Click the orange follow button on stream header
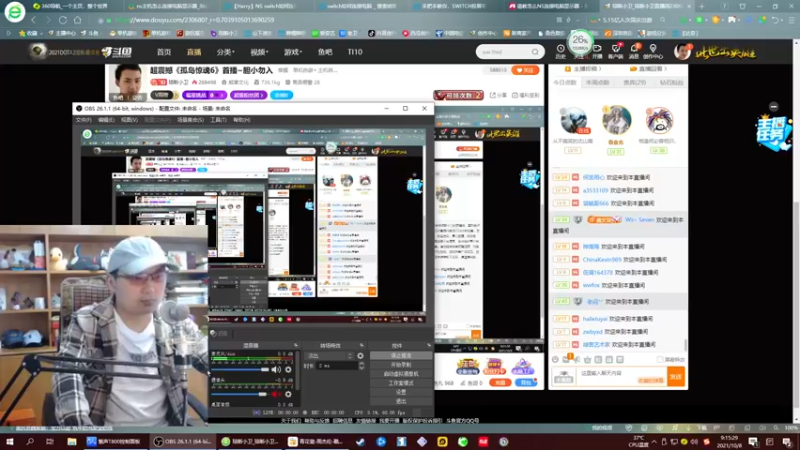 [x=525, y=70]
